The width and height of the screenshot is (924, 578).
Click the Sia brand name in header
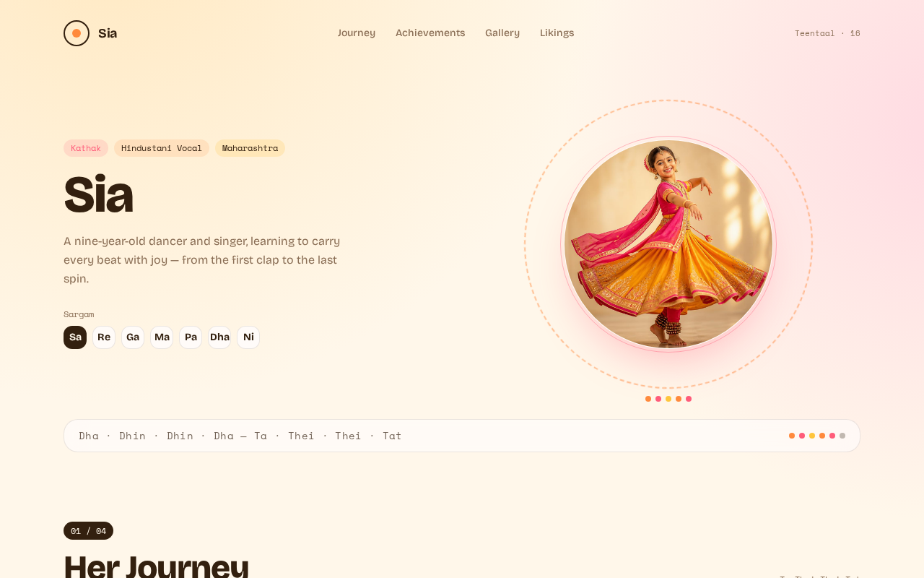point(108,33)
